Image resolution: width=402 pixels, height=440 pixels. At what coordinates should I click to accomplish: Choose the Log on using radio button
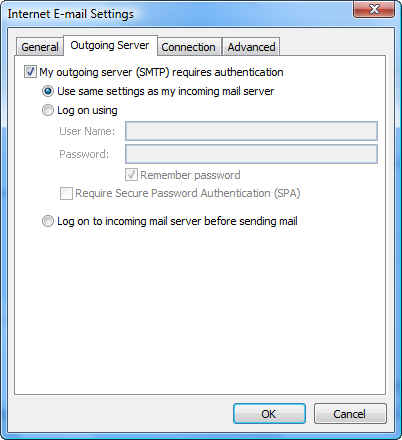coord(48,110)
